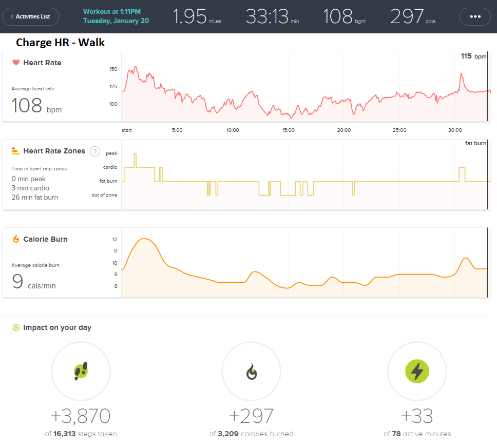Image resolution: width=497 pixels, height=448 pixels.
Task: Select the footsteps icon for steps taken
Action: coord(81,371)
